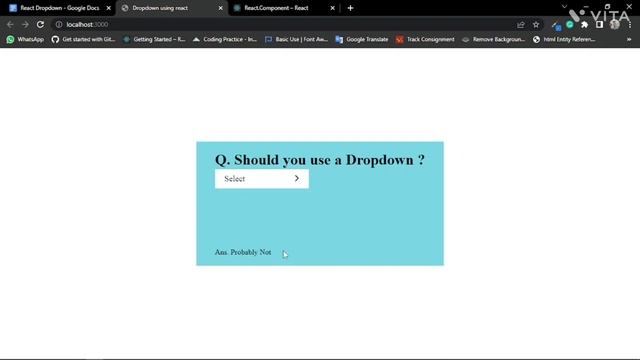Share this page icon
Image resolution: width=640 pixels, height=360 pixels.
pos(520,25)
